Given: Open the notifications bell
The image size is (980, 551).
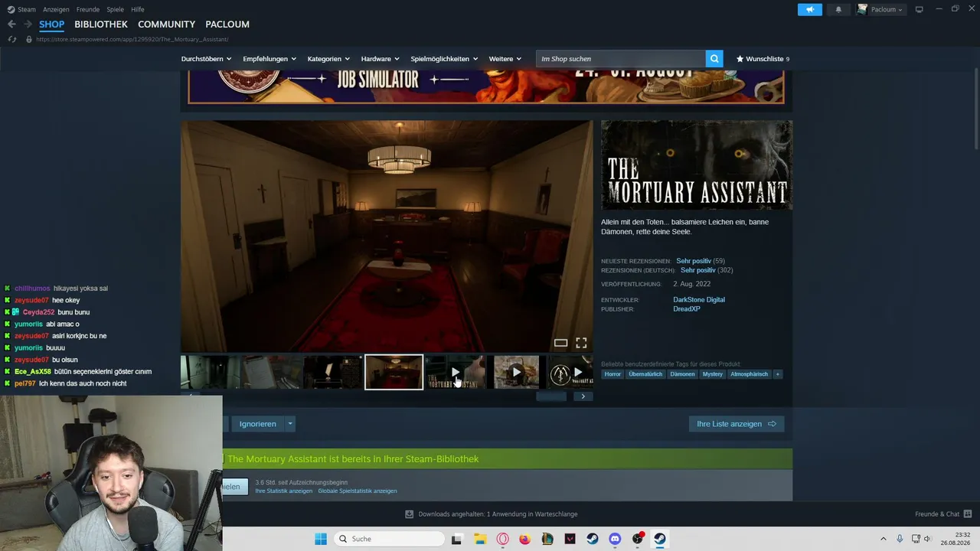Looking at the screenshot, I should (x=838, y=9).
